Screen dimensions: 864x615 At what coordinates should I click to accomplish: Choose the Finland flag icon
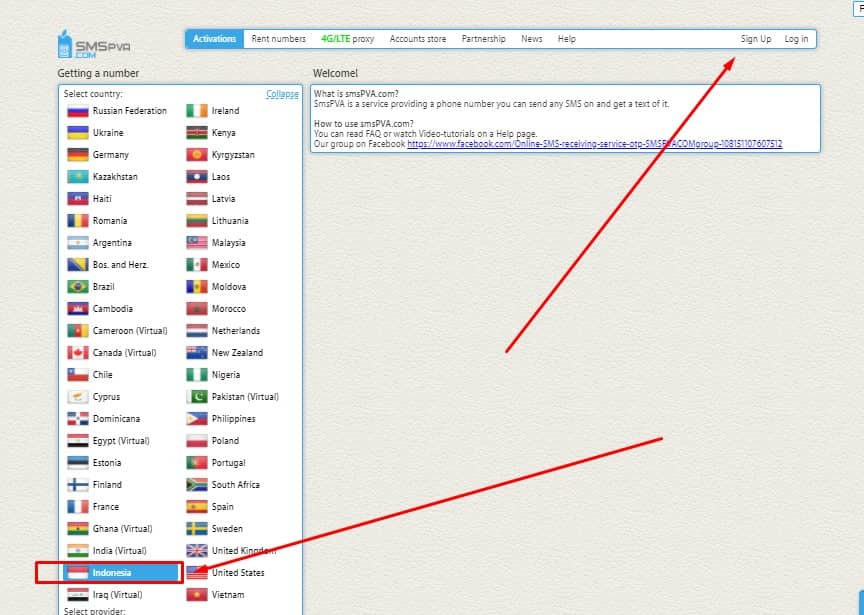78,485
